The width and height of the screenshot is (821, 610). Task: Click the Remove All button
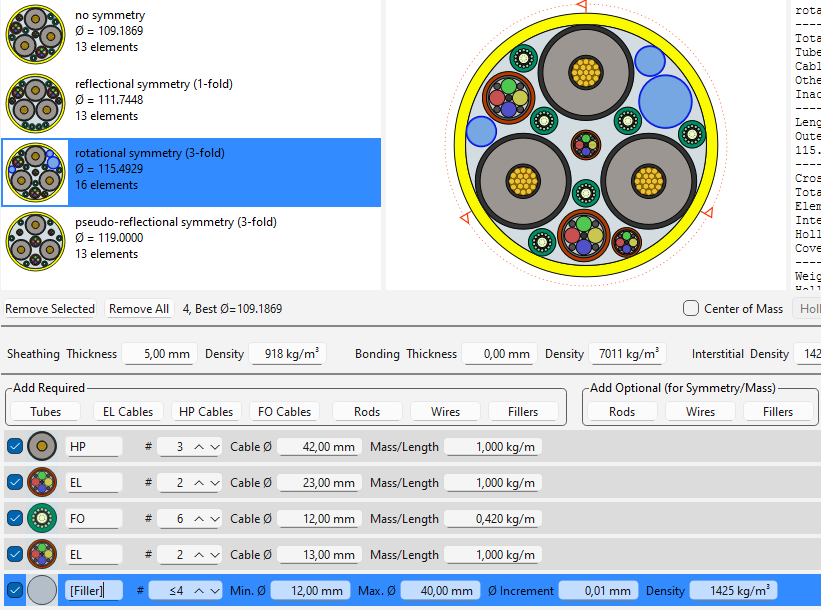(x=139, y=309)
